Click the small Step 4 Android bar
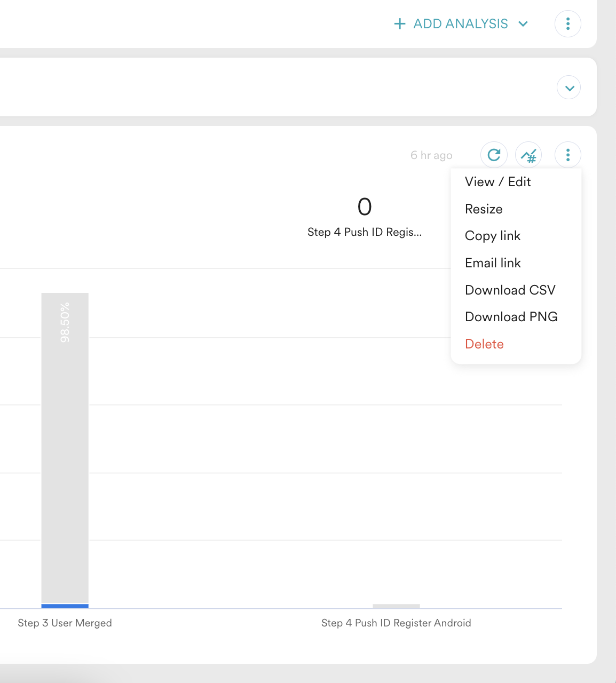Screen dimensions: 616x683 click(396, 606)
